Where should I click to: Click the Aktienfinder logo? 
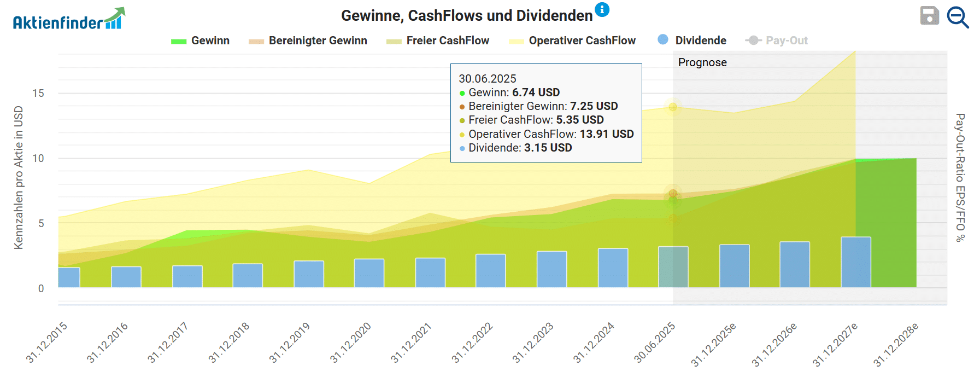(x=69, y=19)
